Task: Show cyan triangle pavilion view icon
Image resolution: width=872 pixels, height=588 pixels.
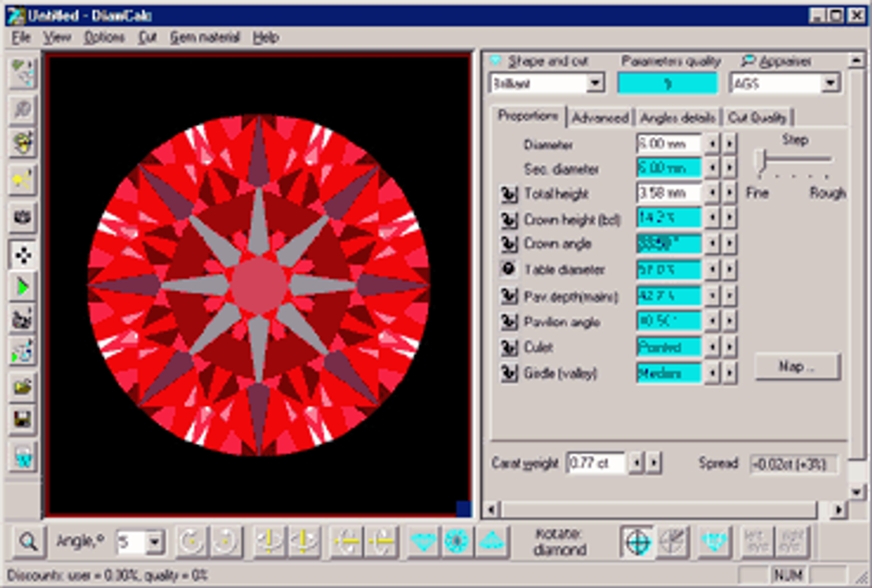Action: pos(492,542)
